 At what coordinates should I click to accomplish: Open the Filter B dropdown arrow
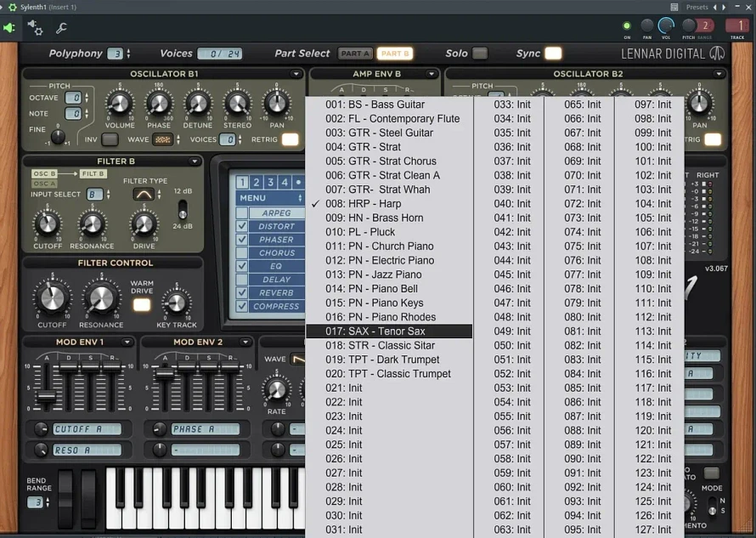[195, 161]
